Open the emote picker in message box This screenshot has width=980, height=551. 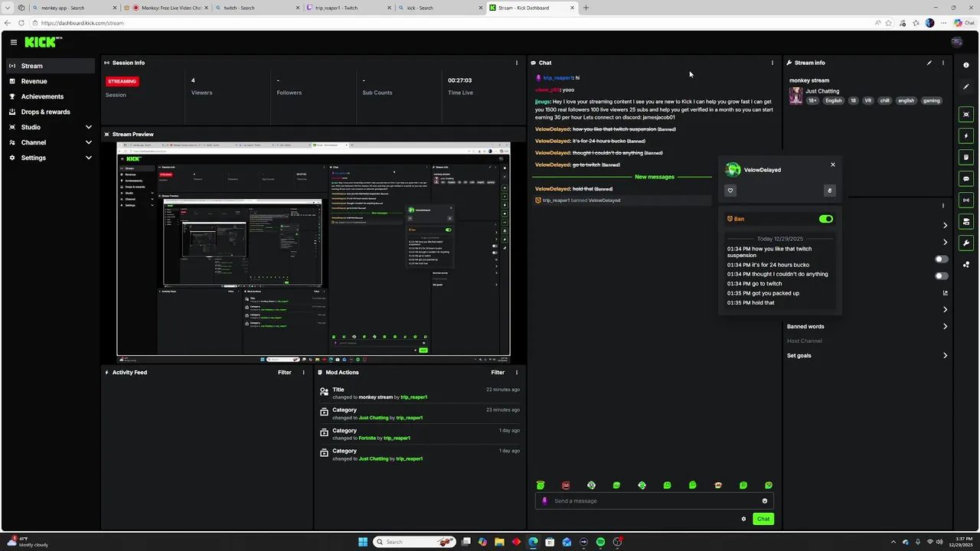(764, 501)
